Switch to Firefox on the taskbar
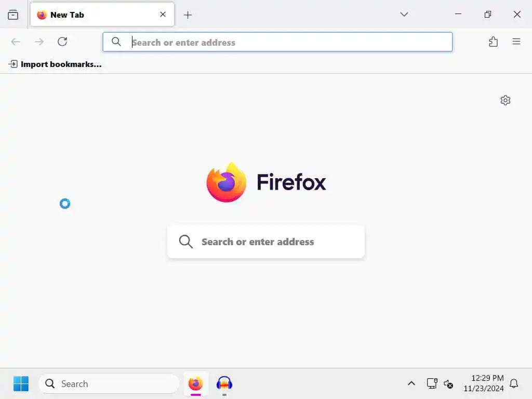The height and width of the screenshot is (399, 532). [x=196, y=384]
